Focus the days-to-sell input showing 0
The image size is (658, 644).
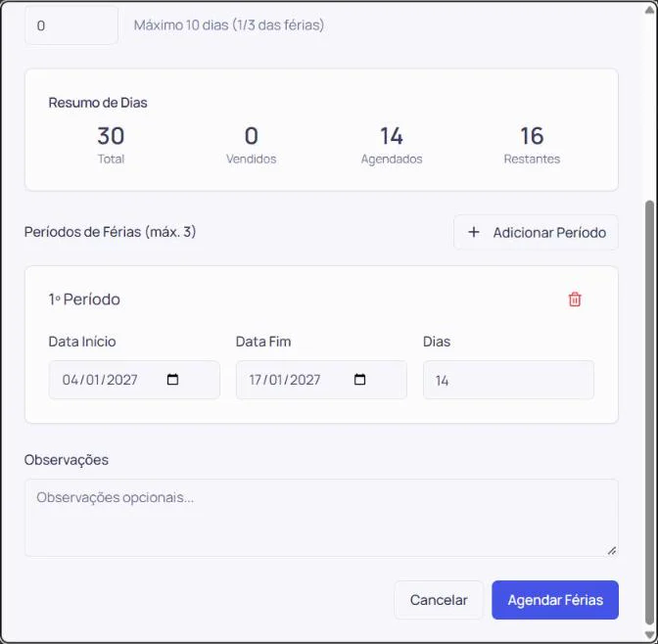(x=71, y=25)
